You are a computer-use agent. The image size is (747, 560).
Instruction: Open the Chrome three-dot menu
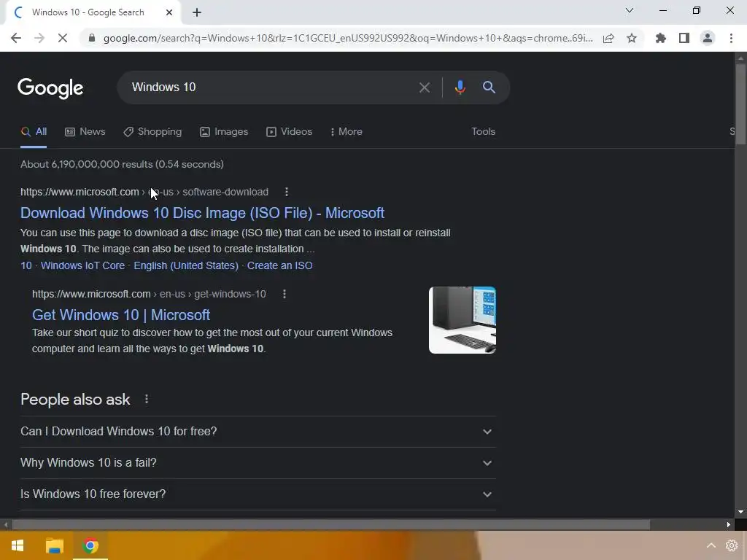coord(731,38)
